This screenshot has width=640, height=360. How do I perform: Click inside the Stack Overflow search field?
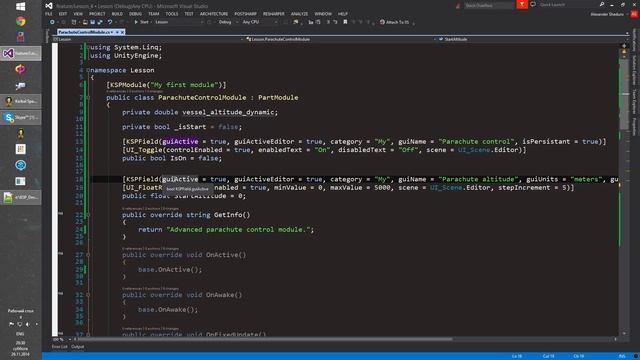pyautogui.click(x=489, y=5)
